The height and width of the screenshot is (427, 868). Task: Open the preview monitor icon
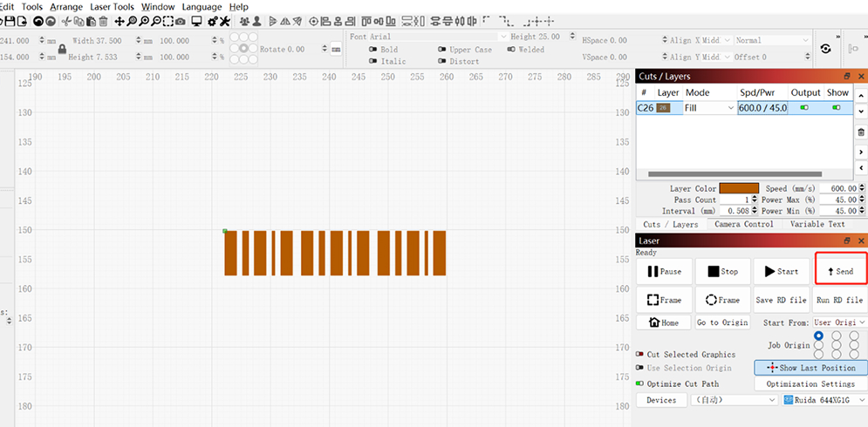[196, 21]
